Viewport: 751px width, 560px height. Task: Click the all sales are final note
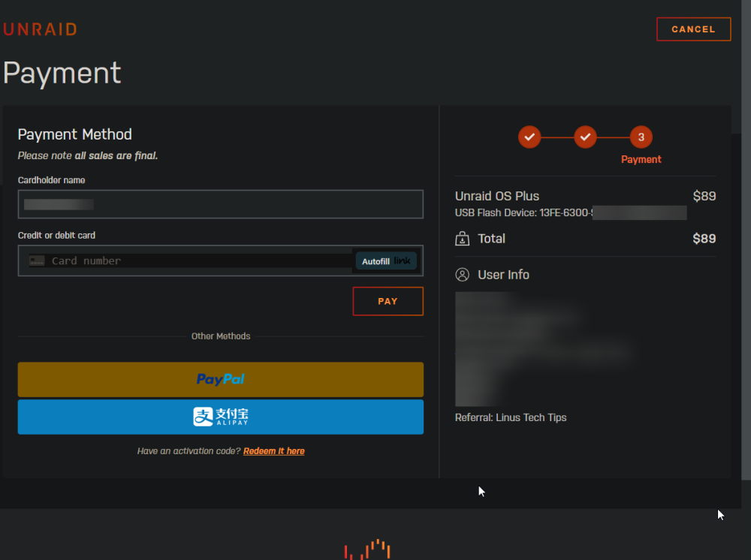click(116, 155)
